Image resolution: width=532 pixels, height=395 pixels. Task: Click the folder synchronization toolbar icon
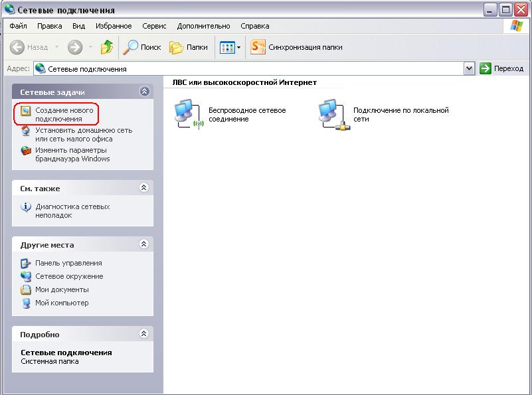click(258, 47)
